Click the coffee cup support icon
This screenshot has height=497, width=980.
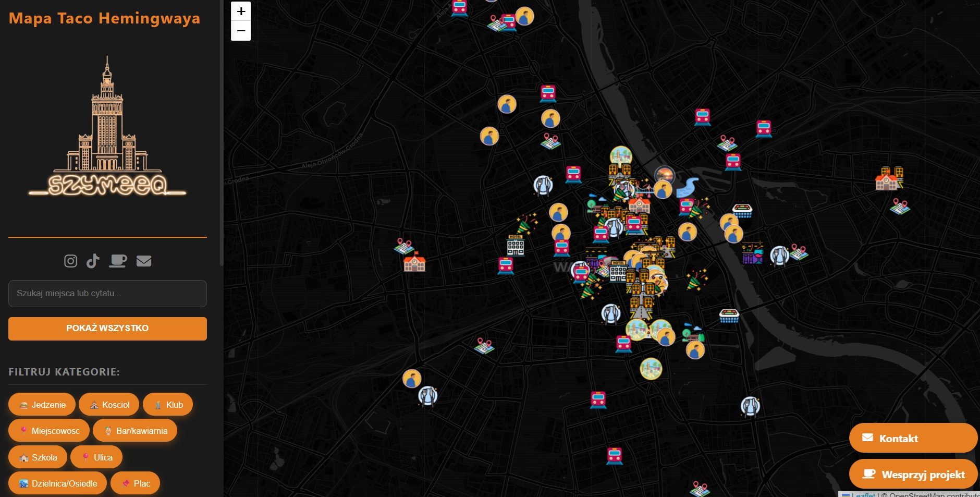[x=118, y=261]
